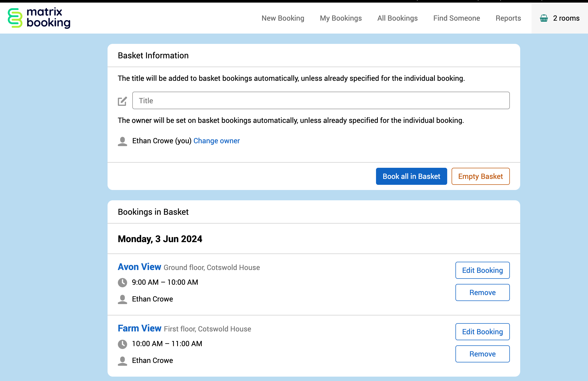Click the clock icon for Avon View booking
This screenshot has width=588, height=381.
click(x=123, y=282)
